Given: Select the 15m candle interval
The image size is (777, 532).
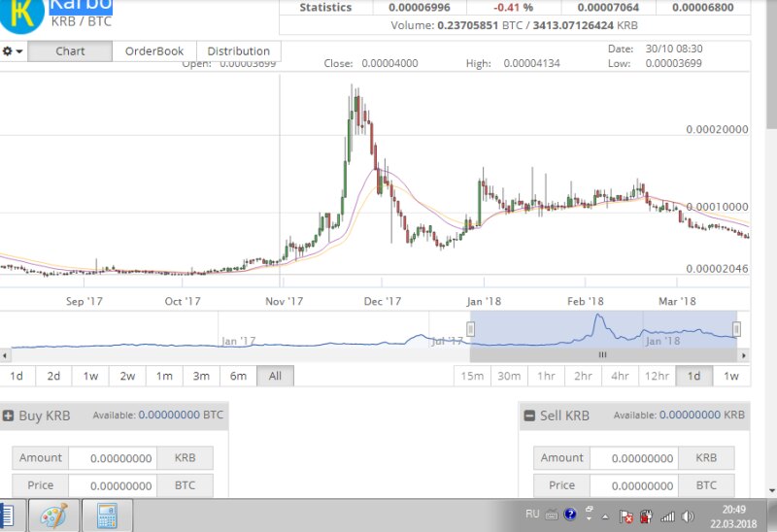Looking at the screenshot, I should pos(472,376).
